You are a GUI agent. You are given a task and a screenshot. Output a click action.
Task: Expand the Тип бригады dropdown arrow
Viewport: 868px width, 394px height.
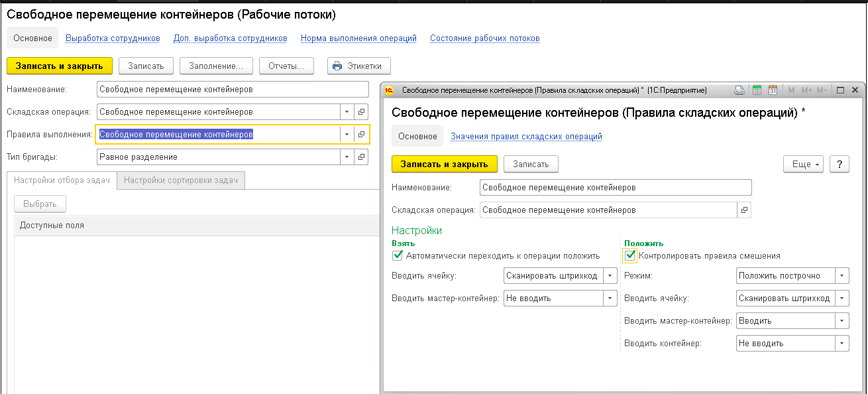click(x=347, y=157)
